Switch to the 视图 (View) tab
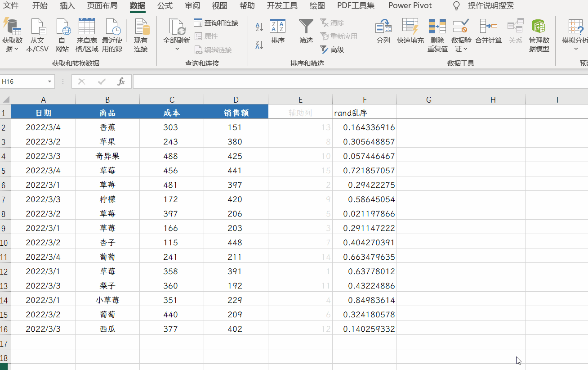The image size is (588, 370). point(220,6)
